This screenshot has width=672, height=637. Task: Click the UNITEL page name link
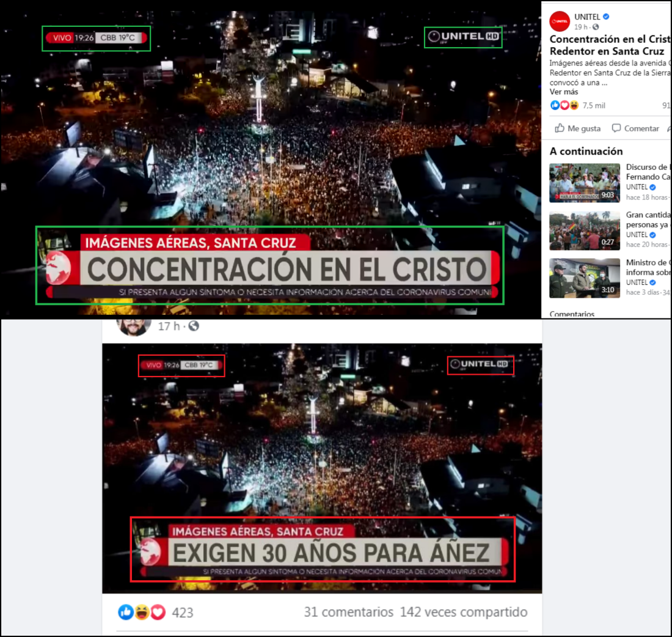(587, 17)
